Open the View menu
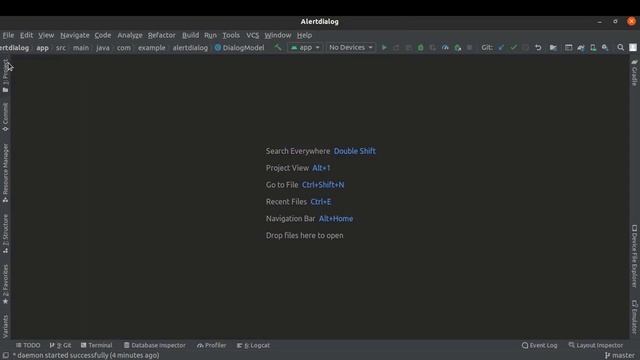This screenshot has width=640, height=360. pos(46,35)
